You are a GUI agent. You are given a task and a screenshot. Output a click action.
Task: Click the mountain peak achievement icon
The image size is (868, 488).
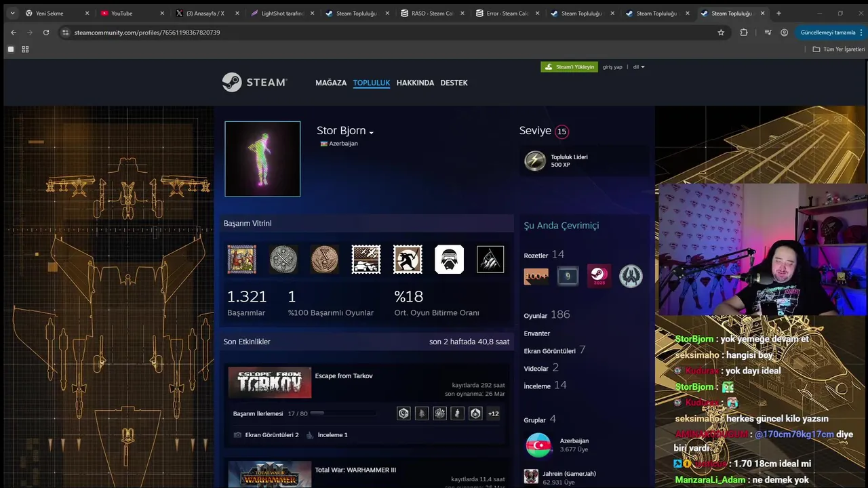click(x=490, y=259)
